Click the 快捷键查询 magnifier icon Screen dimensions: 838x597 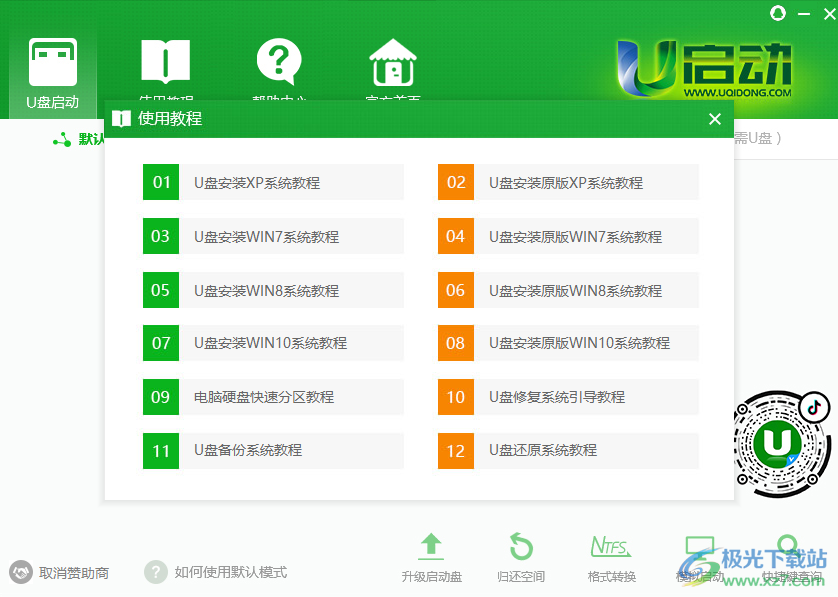coord(789,545)
